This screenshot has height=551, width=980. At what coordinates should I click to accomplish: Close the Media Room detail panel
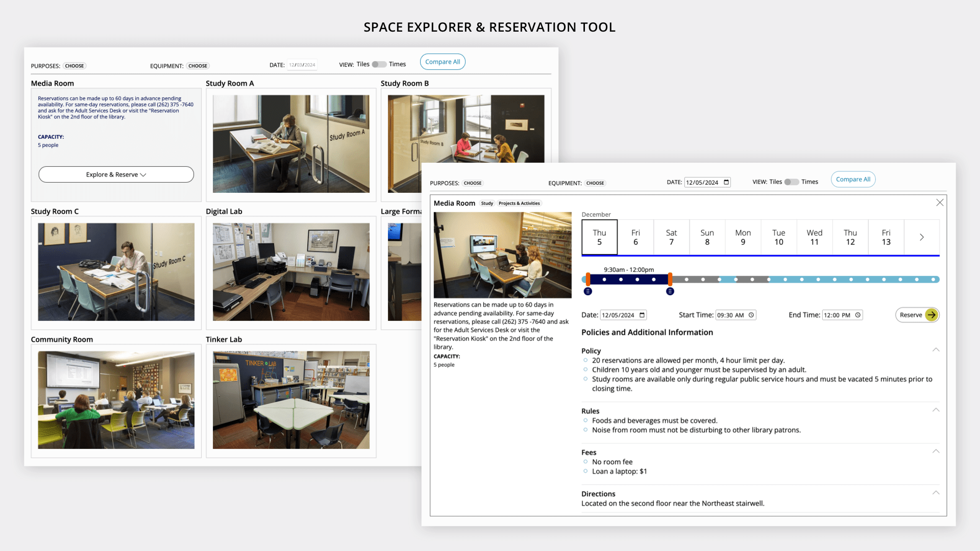pos(940,203)
